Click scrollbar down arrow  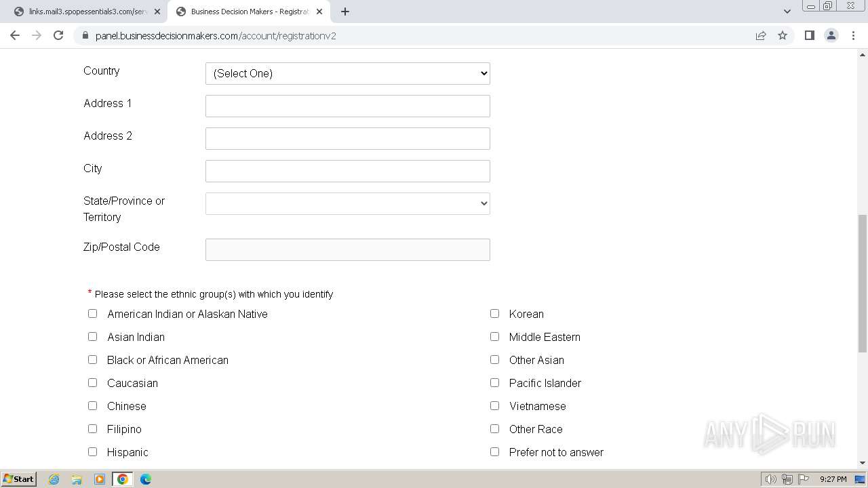click(862, 463)
